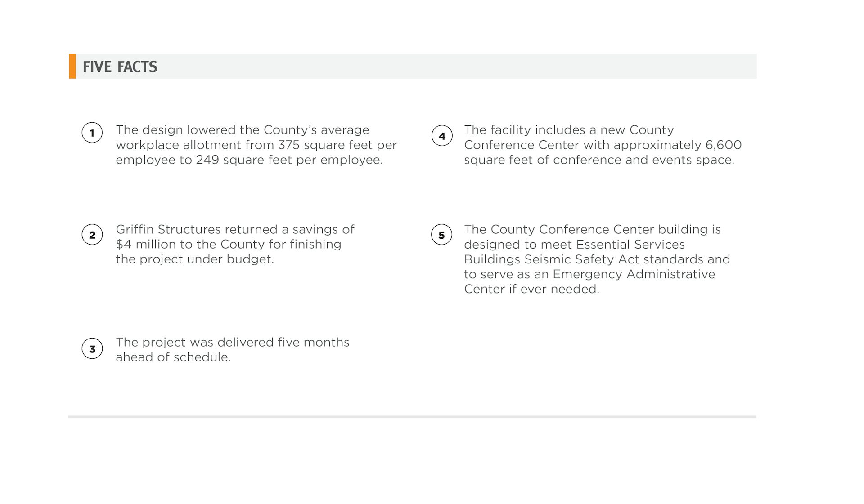Click the circled number 5 icon
Viewport: 864px width, 504px height.
click(x=442, y=235)
